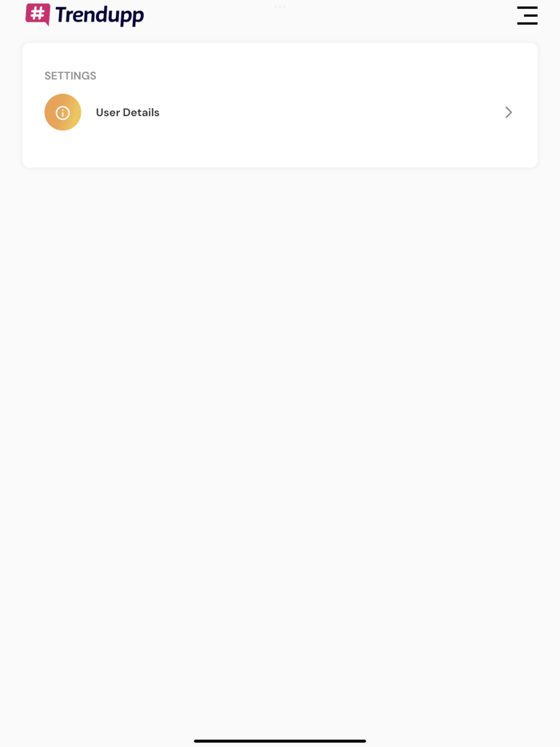Open the side navigation drawer
This screenshot has height=747, width=560.
(527, 16)
